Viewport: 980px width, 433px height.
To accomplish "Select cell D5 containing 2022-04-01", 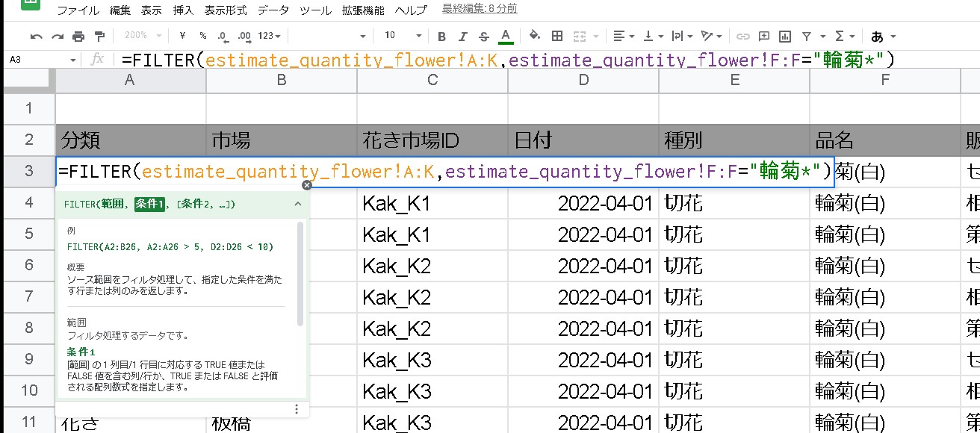I will (583, 232).
